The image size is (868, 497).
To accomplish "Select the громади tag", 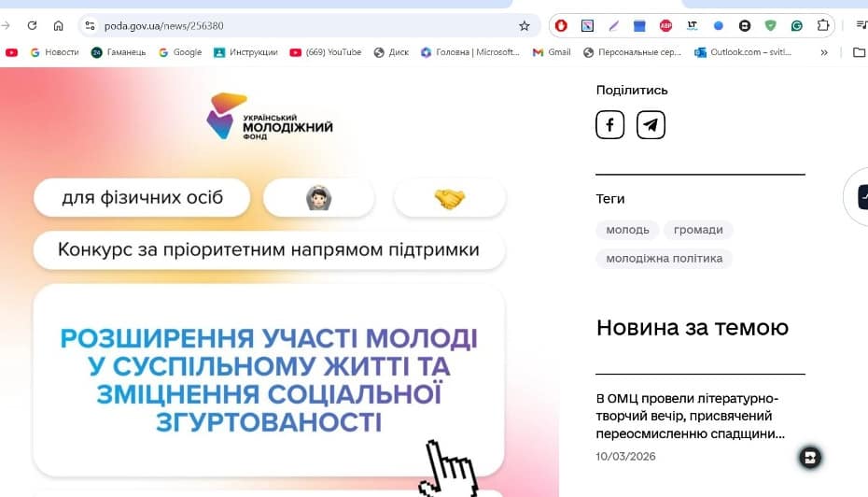I will 698,230.
